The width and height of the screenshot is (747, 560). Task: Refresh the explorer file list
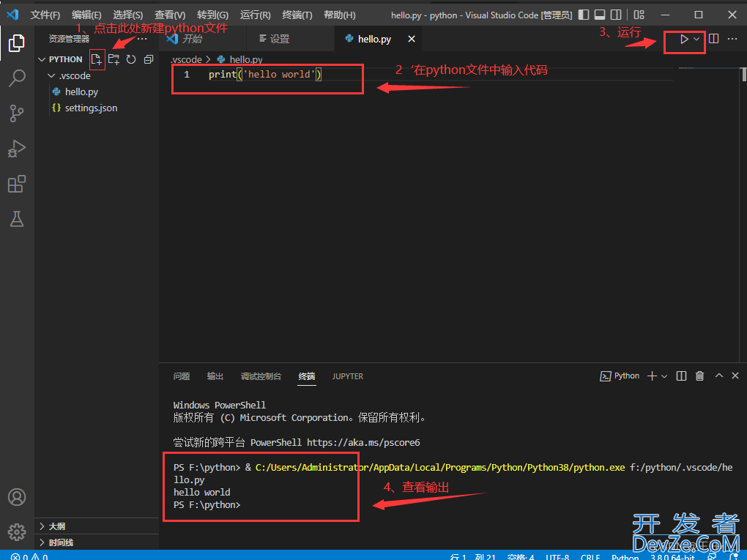131,59
